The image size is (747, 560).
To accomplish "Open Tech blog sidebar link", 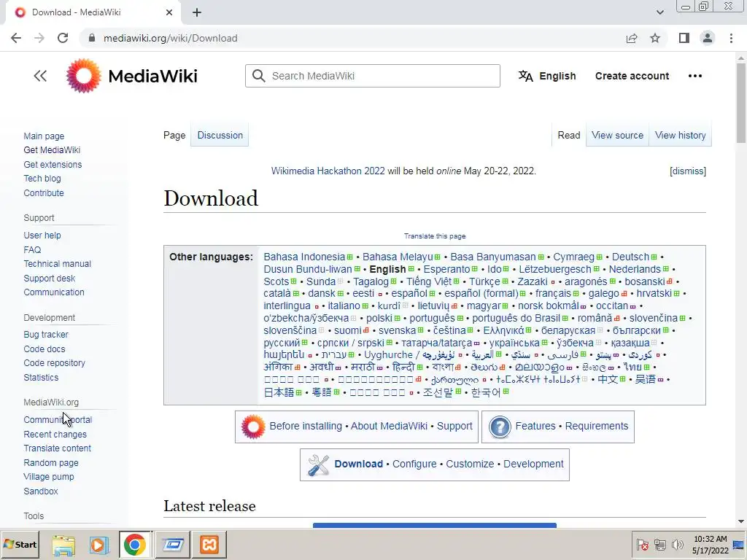I will pyautogui.click(x=42, y=179).
